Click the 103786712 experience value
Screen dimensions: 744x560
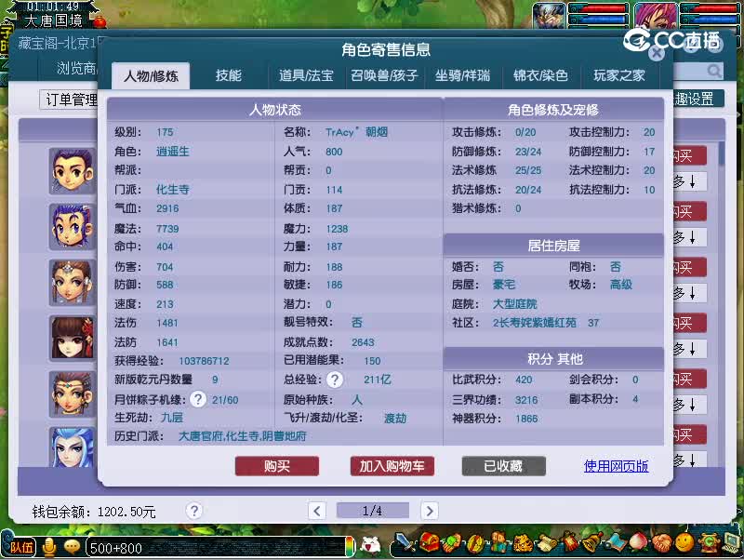(204, 361)
